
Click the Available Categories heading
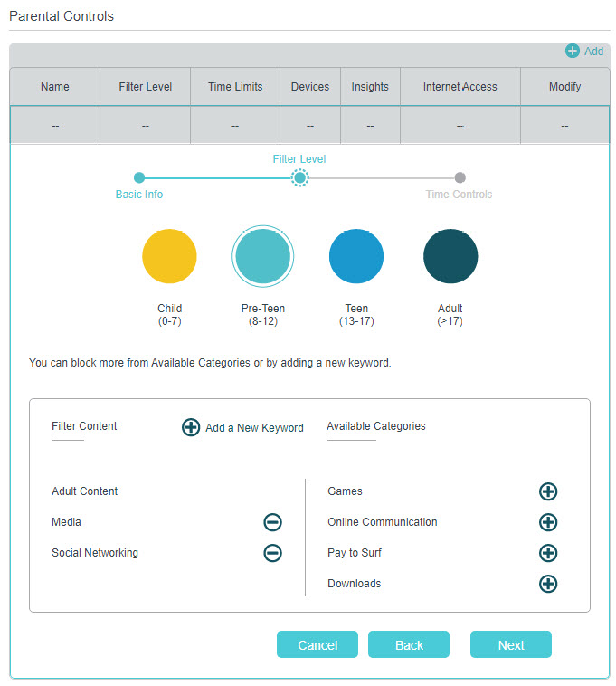click(x=376, y=426)
